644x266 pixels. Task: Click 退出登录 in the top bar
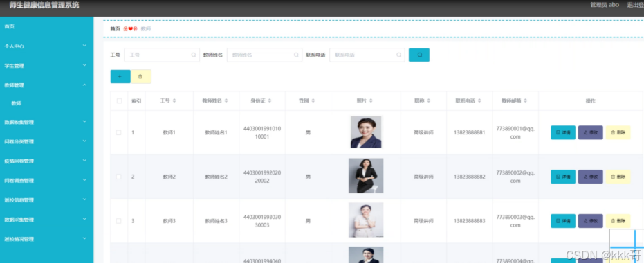coord(635,5)
